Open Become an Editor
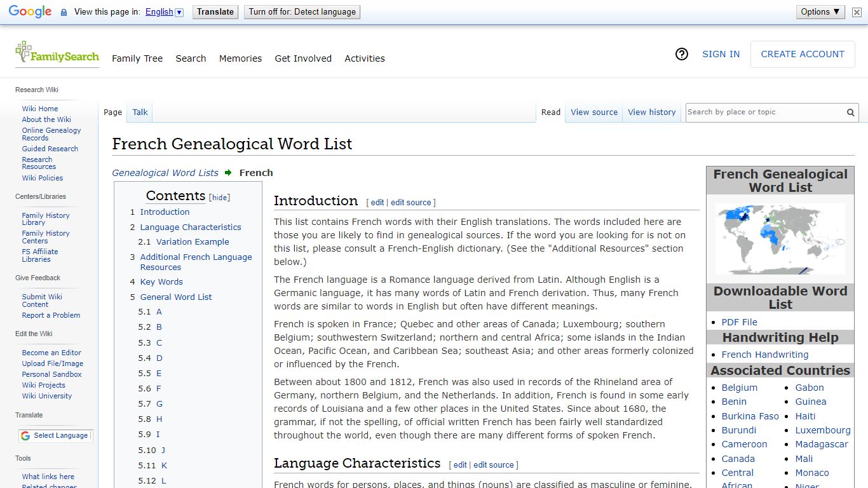The image size is (868, 488). [51, 353]
